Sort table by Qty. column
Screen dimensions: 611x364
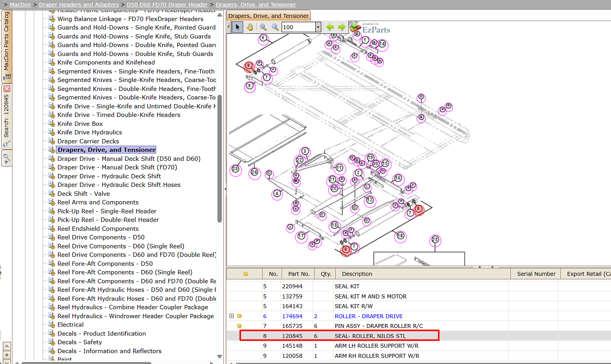(326, 274)
